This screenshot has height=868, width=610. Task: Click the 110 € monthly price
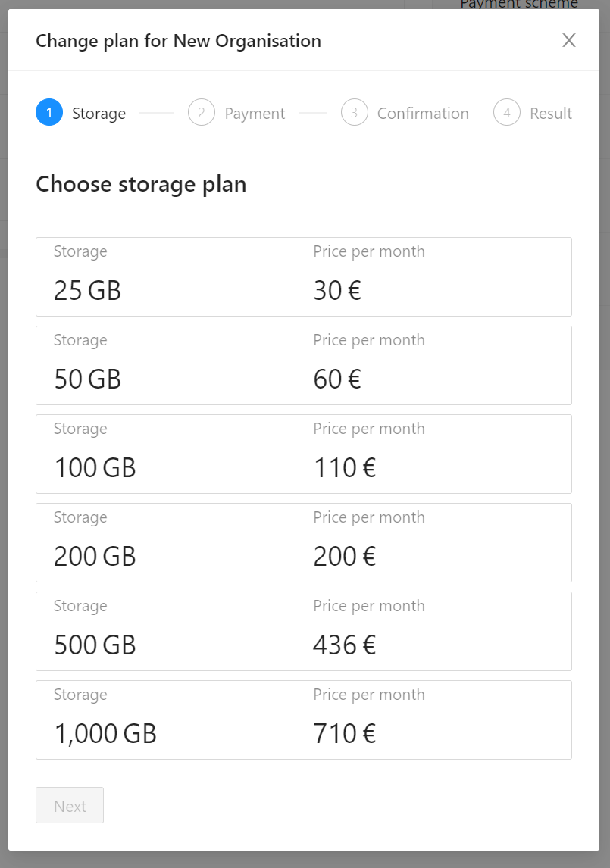[x=344, y=467]
